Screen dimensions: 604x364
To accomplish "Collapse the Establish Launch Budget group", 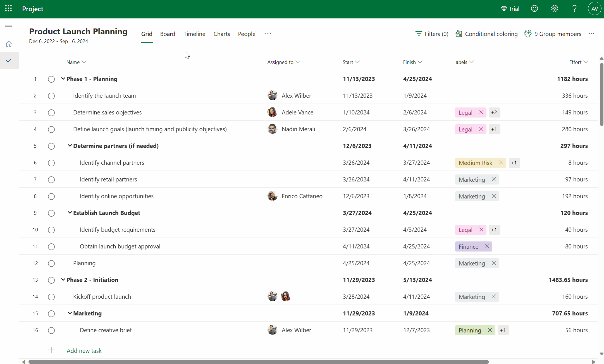I will tap(70, 213).
